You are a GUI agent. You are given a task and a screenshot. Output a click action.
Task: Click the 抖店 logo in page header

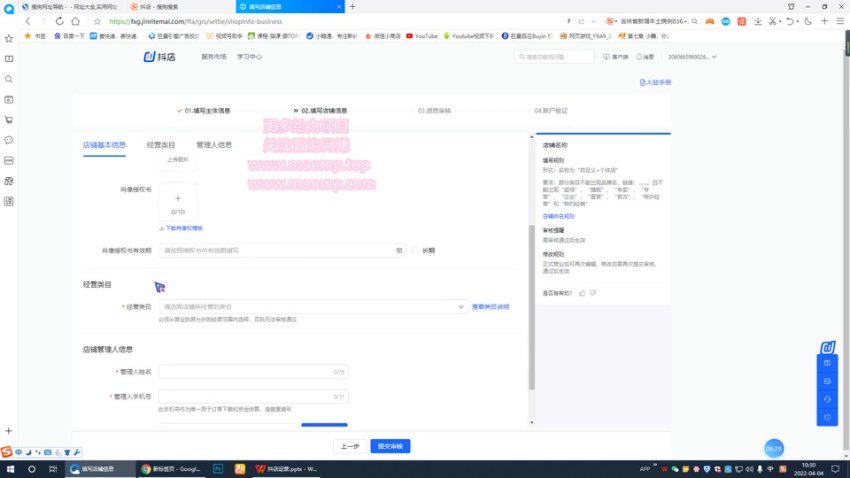[x=159, y=57]
